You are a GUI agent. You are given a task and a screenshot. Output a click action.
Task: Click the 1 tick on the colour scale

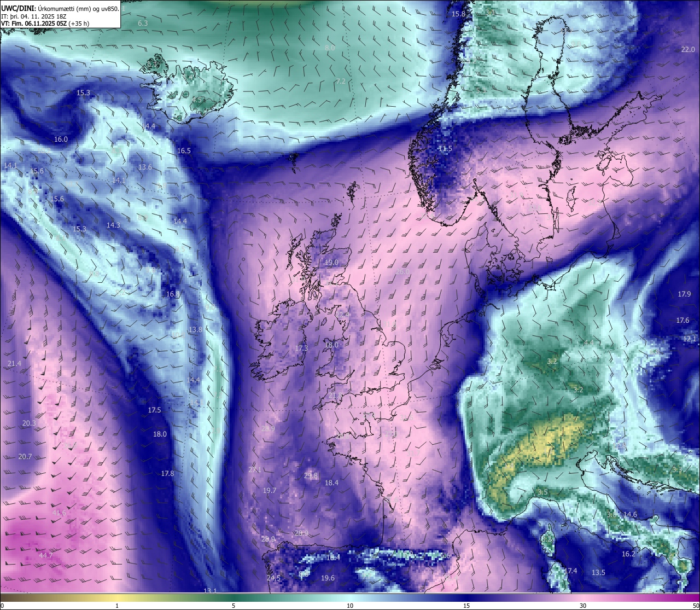[117, 606]
